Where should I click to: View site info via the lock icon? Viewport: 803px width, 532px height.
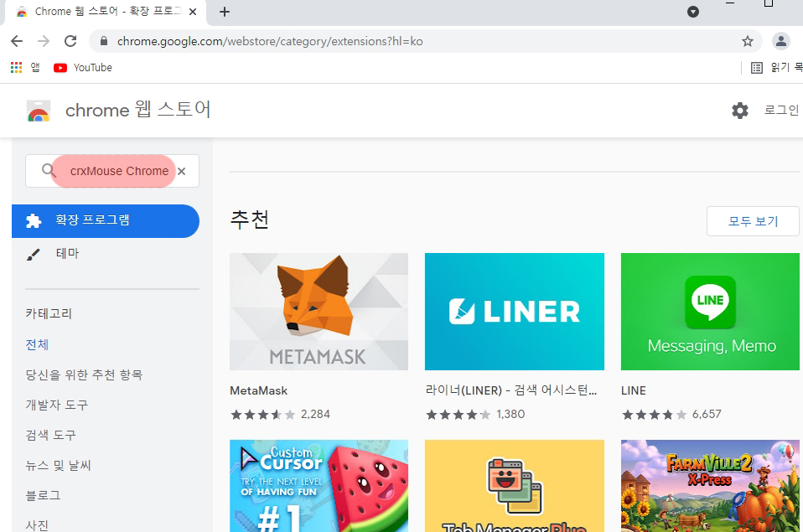coord(104,42)
